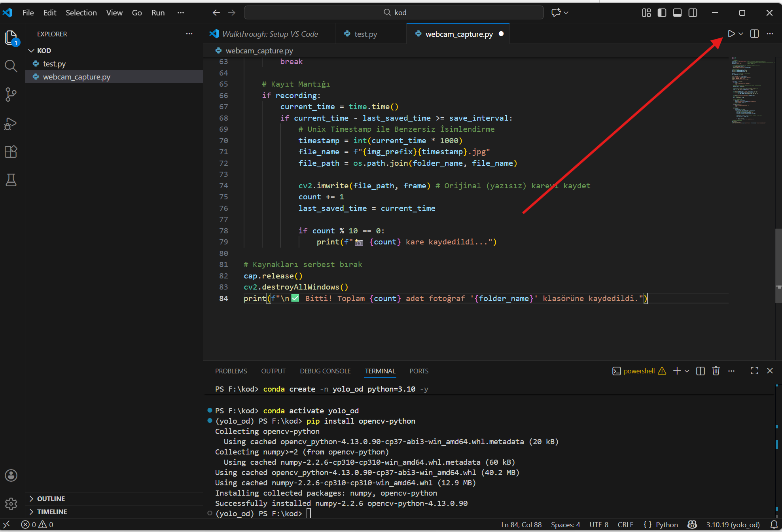Click the Split Editor Right icon

[x=754, y=34]
